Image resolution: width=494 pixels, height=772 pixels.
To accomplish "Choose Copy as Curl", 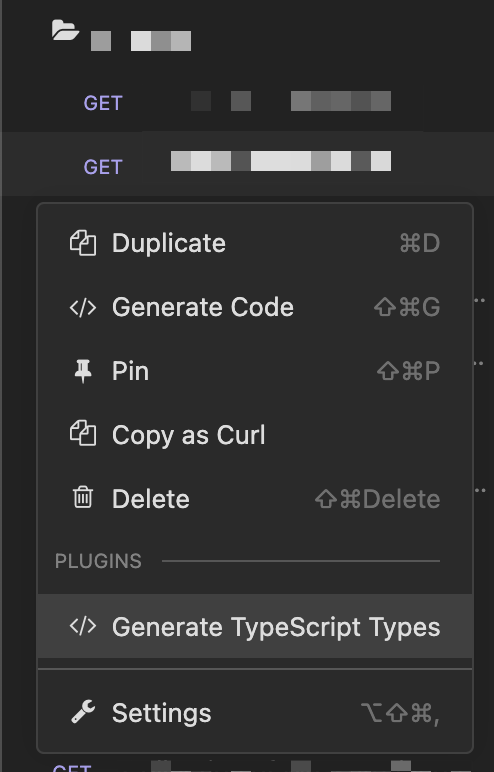I will click(255, 435).
